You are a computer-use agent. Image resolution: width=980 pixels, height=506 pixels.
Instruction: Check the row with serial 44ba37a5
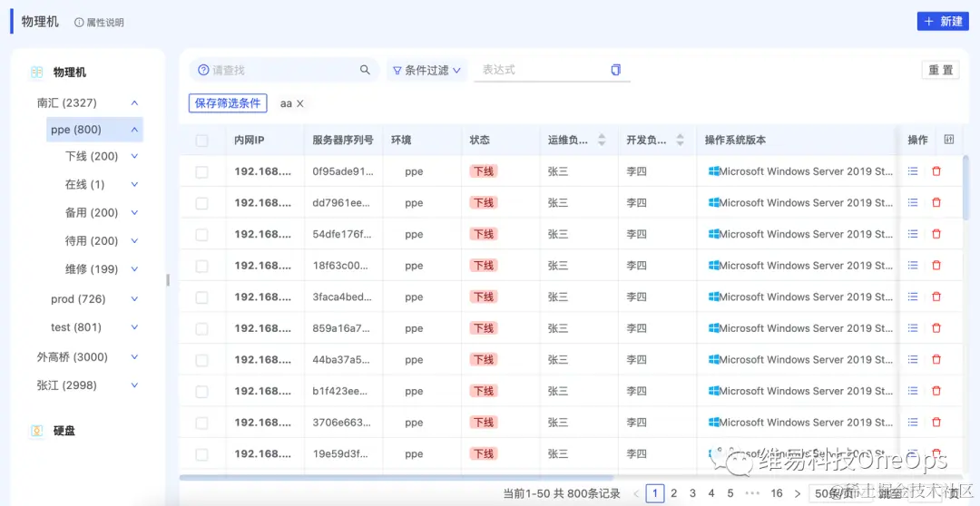[201, 360]
